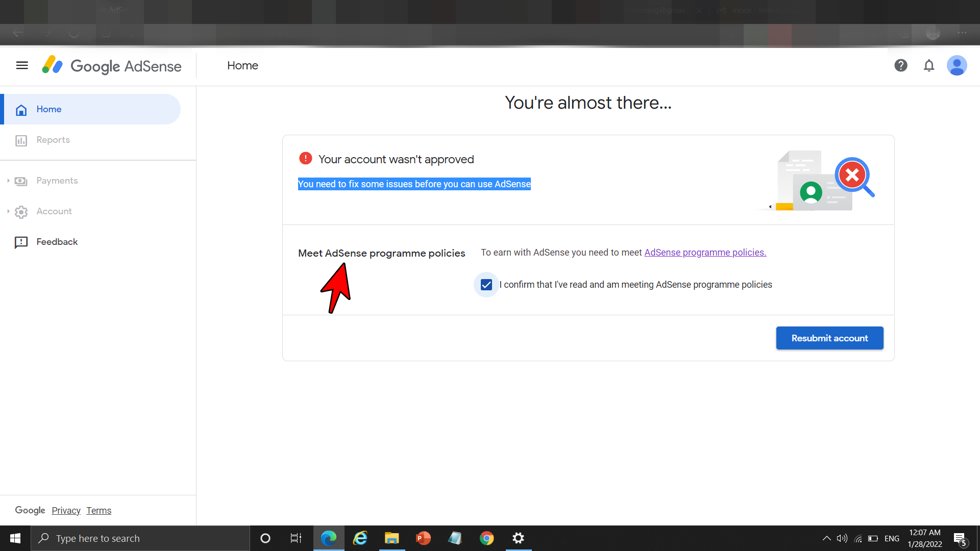The height and width of the screenshot is (551, 980).
Task: Open File Explorer from taskbar
Action: coord(392,538)
